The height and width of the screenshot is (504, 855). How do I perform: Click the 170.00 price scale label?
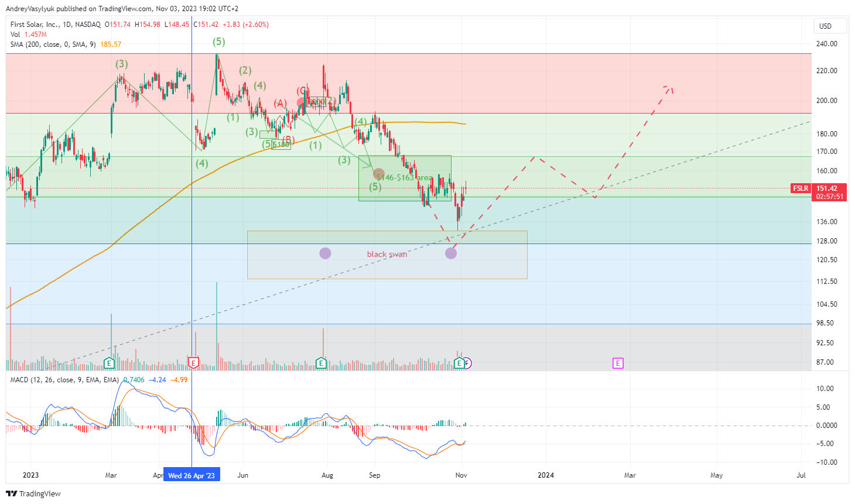(x=827, y=152)
